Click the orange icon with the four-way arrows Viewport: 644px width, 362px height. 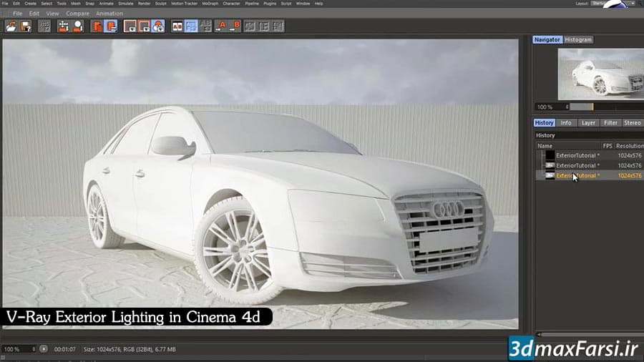pos(63,26)
